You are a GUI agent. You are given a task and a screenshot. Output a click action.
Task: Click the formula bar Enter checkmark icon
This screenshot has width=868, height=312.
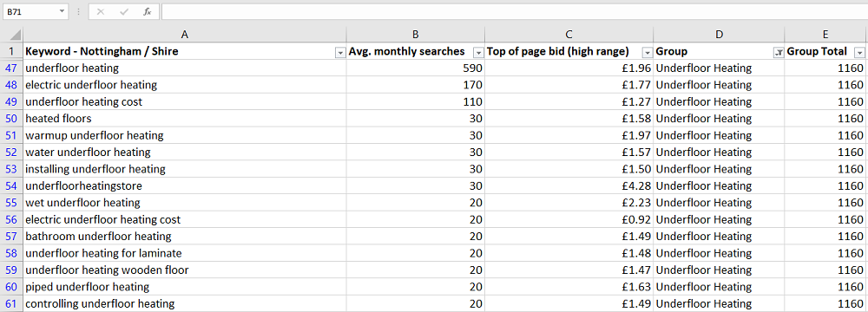(x=123, y=11)
